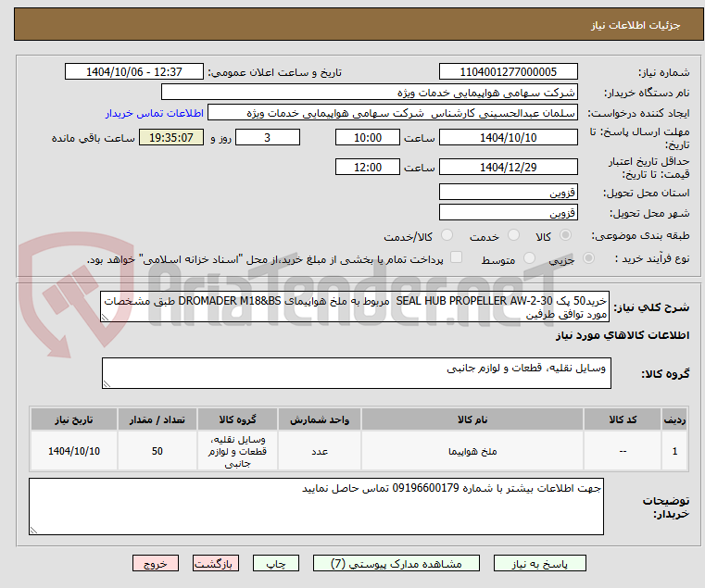The width and height of the screenshot is (705, 588).
Task: Click the ردیف column header
Action: pyautogui.click(x=674, y=419)
